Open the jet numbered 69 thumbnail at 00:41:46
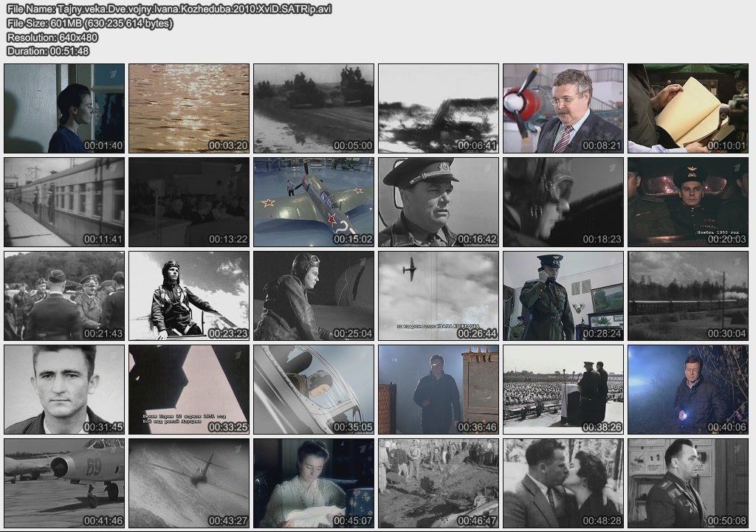 (64, 483)
